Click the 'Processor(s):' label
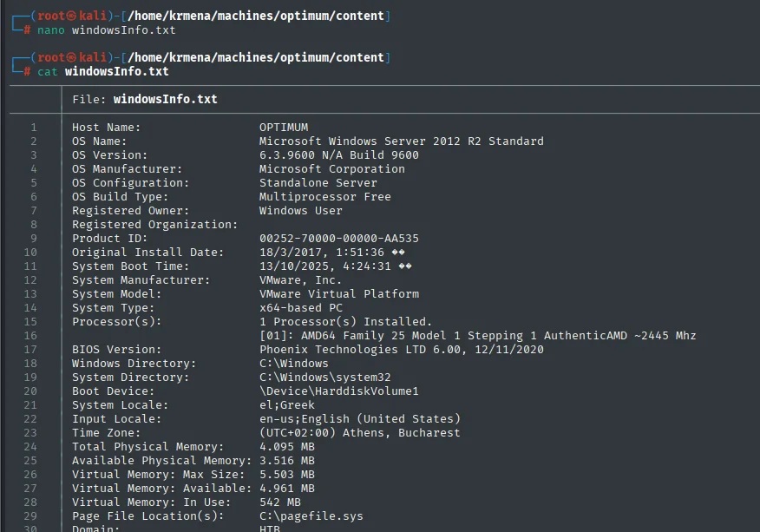 pyautogui.click(x=117, y=322)
